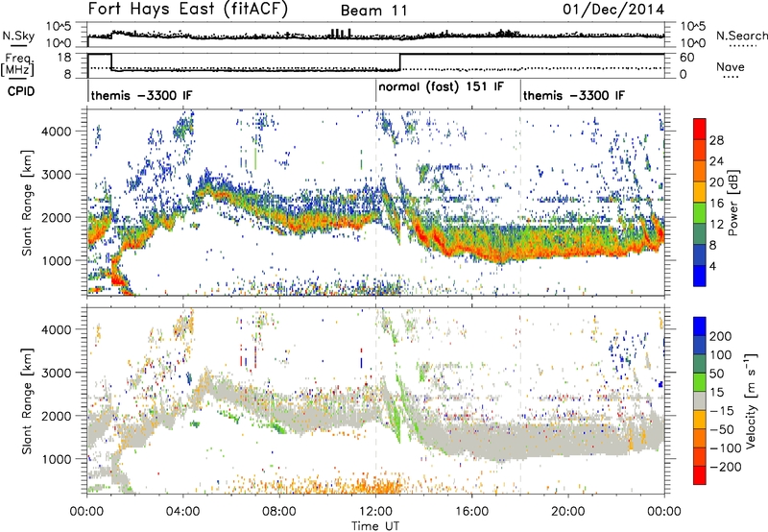This screenshot has width=768, height=532.
Task: Click the first 'themis -3300 IF' label
Action: [141, 95]
